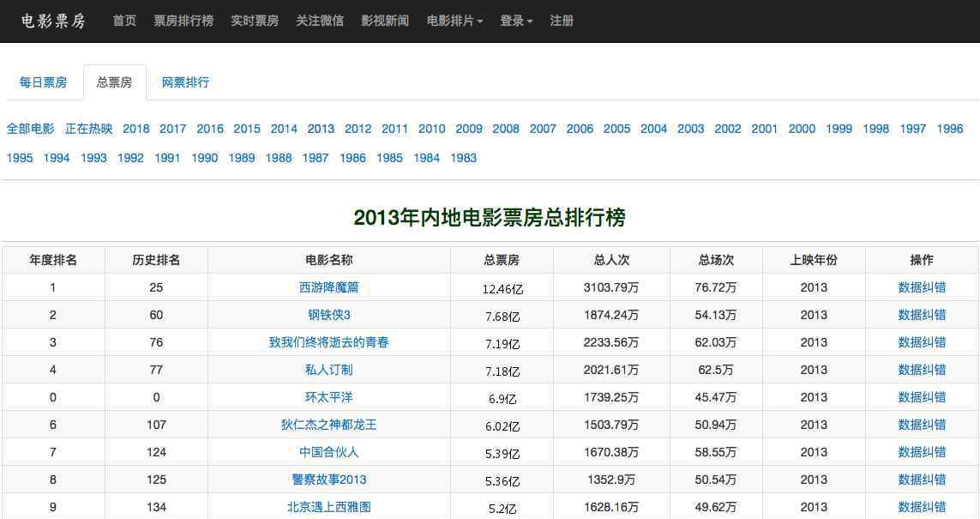
Task: Expand the 电影排片 dropdown menu
Action: coord(455,21)
